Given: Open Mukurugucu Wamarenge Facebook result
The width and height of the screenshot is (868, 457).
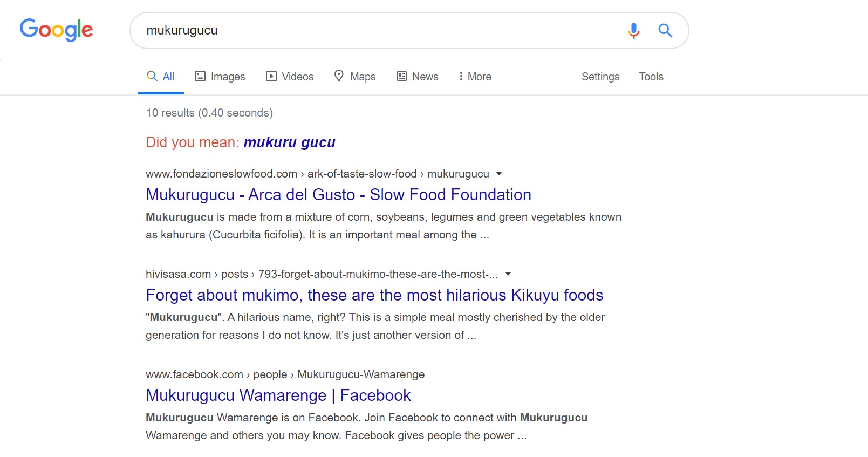Looking at the screenshot, I should pos(278,395).
